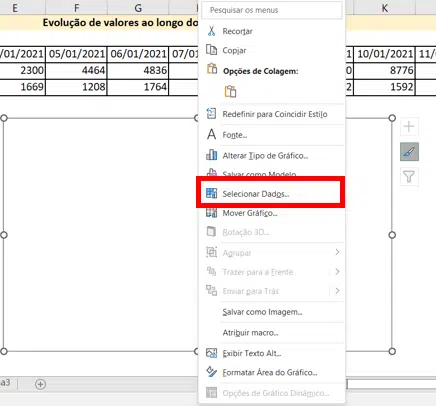Click cell containing value 1592
Screen dimensions: 436x406
[384, 87]
